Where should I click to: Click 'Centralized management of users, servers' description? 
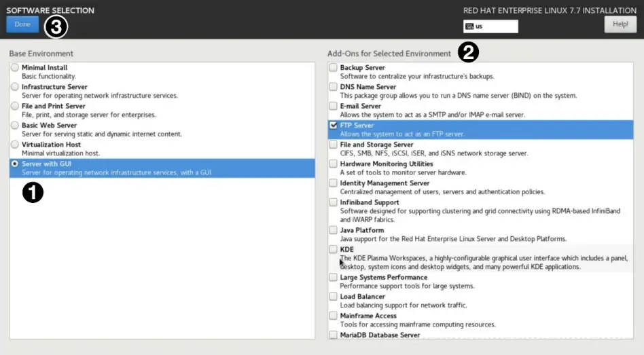click(x=442, y=192)
